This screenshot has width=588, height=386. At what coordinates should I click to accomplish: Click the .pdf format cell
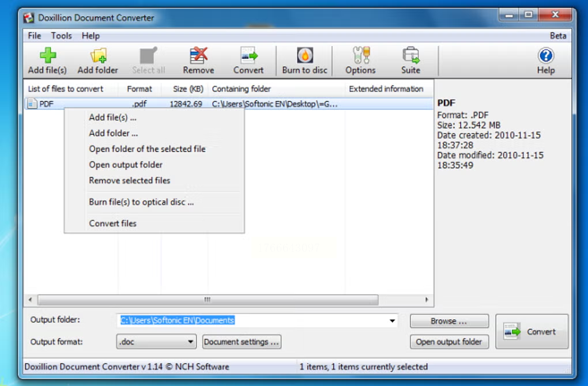139,104
